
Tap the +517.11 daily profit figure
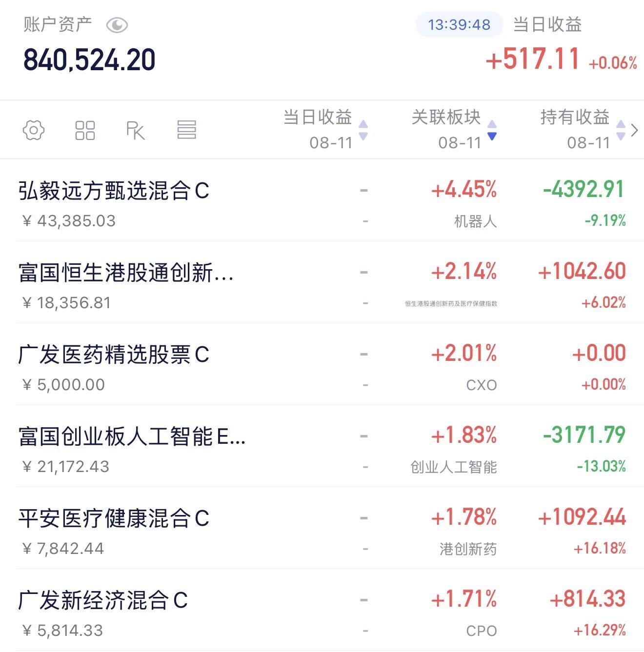coord(532,59)
